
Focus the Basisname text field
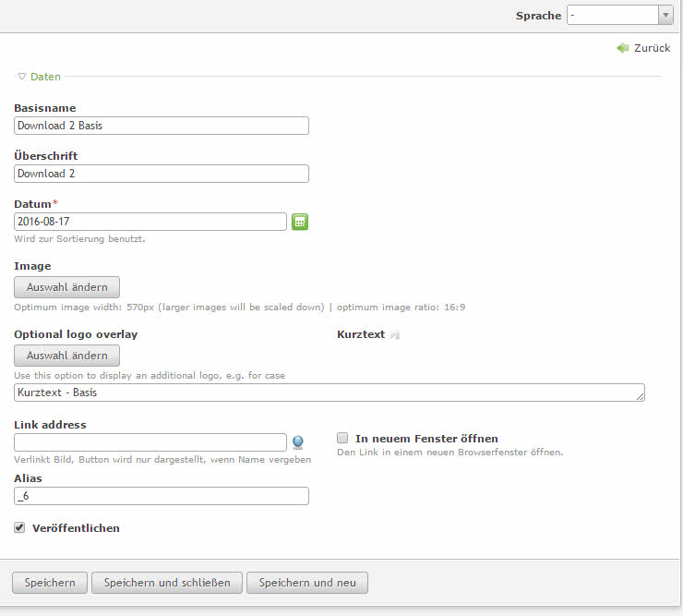click(x=162, y=126)
